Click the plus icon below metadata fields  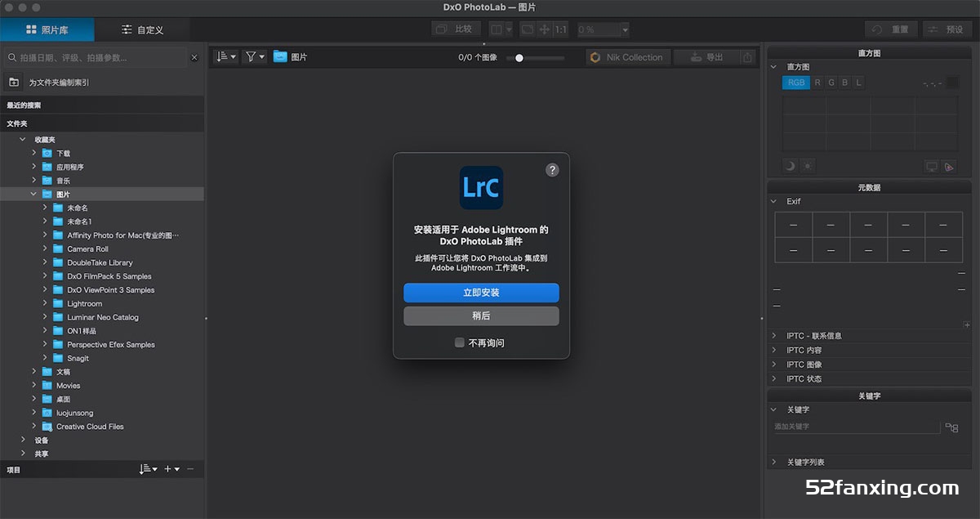click(x=967, y=324)
